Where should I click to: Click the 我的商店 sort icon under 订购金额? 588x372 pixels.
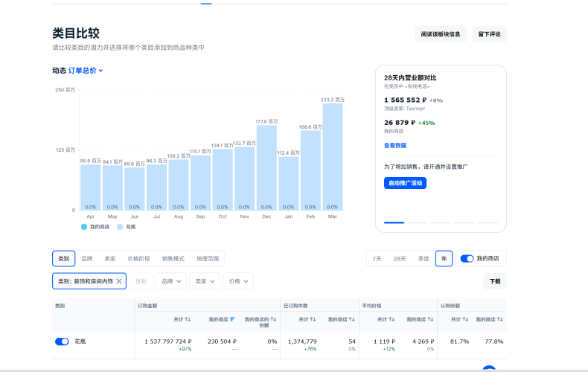point(232,319)
